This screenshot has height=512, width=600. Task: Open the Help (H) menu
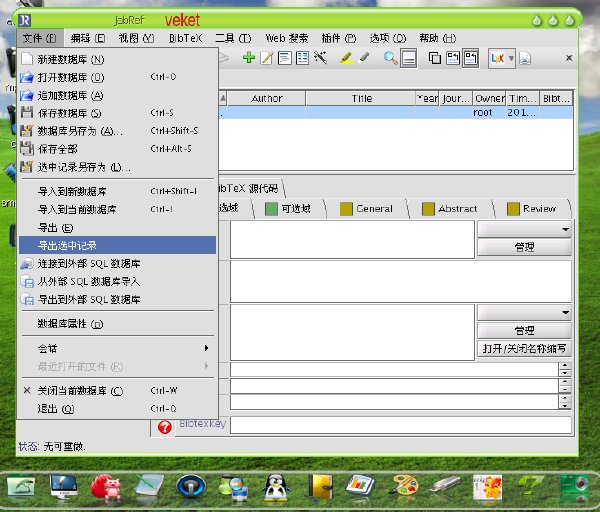(438, 38)
